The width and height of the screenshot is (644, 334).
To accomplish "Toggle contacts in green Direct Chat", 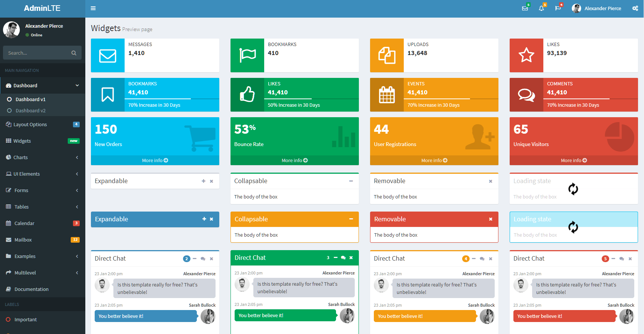I will (343, 258).
